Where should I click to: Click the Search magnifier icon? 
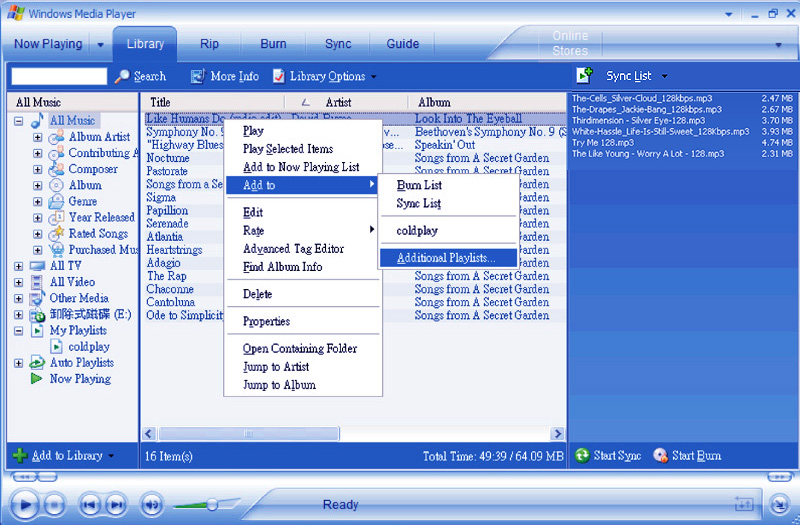pyautogui.click(x=121, y=77)
